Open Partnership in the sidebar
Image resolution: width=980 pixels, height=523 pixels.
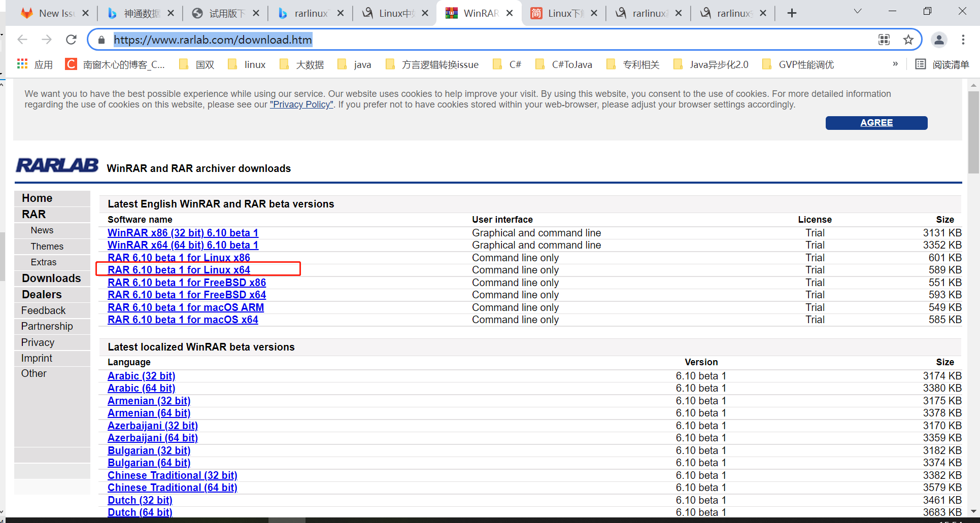click(47, 326)
